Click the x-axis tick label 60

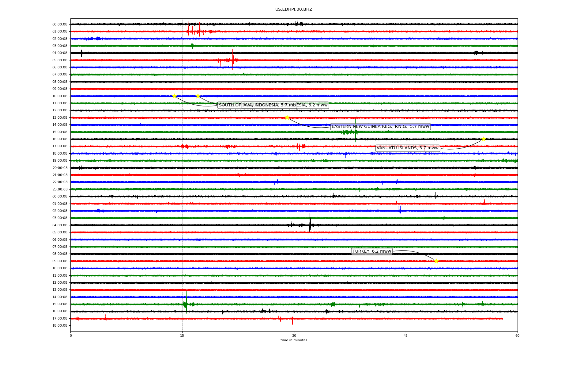click(517, 335)
